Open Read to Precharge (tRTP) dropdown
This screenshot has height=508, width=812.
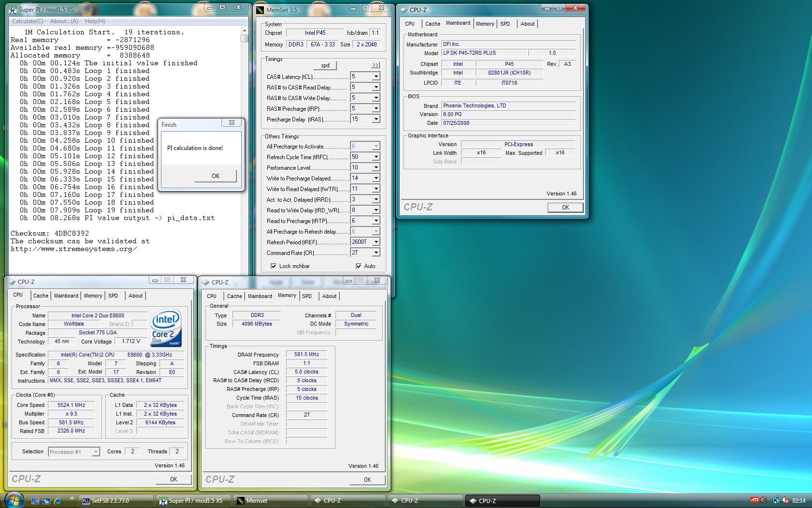pyautogui.click(x=376, y=221)
